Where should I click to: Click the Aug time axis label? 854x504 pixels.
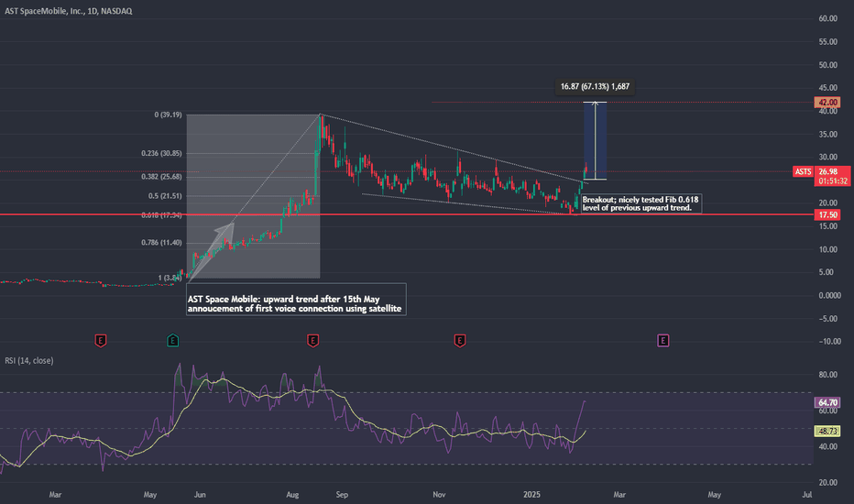tap(292, 495)
